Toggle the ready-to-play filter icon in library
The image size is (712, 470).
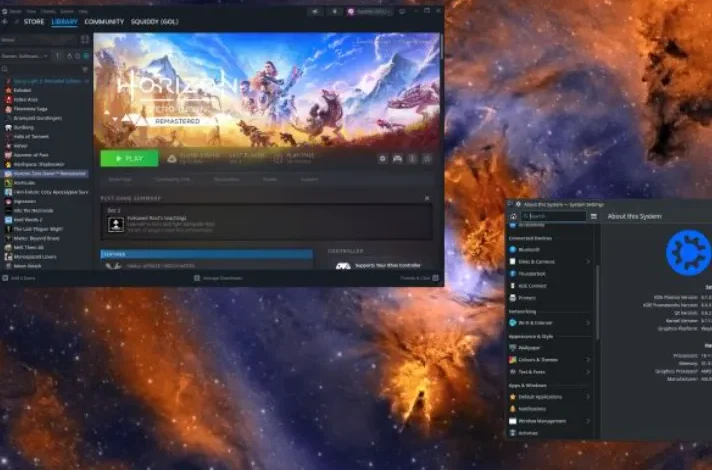86,56
